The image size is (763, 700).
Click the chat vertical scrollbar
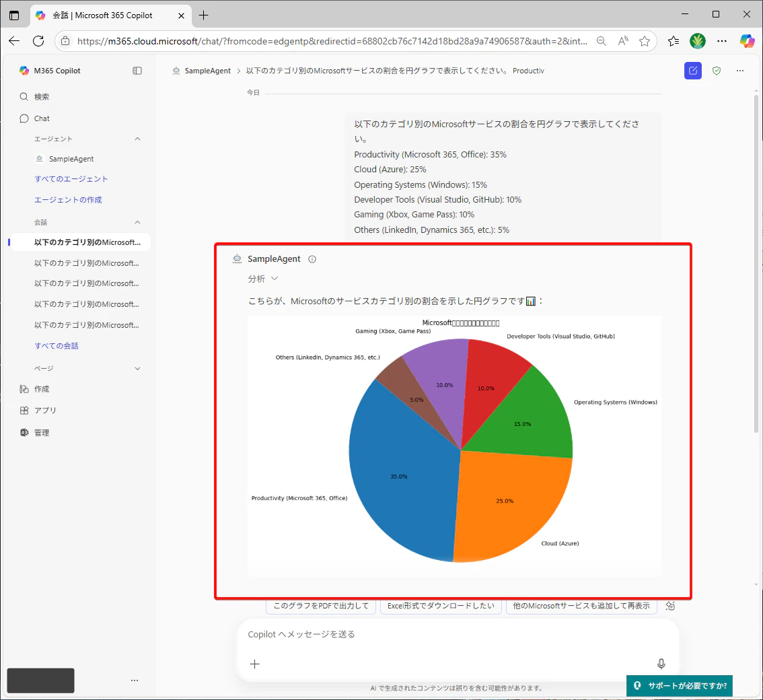pyautogui.click(x=756, y=263)
